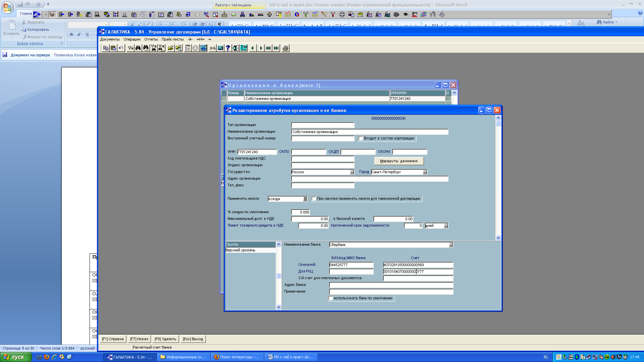Switch to 'МУ к лаб и практ.do...' taskbar item
The image size is (644, 362).
coord(291,357)
